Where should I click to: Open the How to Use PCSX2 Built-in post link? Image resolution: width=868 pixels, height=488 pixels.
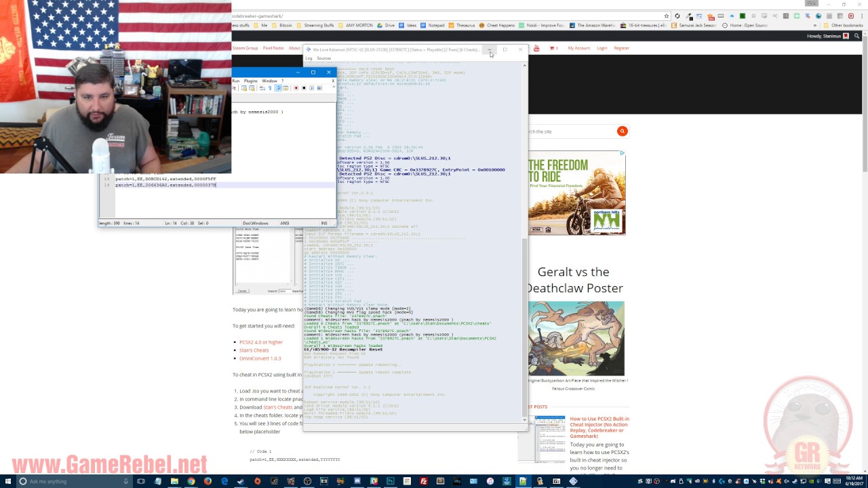point(599,427)
